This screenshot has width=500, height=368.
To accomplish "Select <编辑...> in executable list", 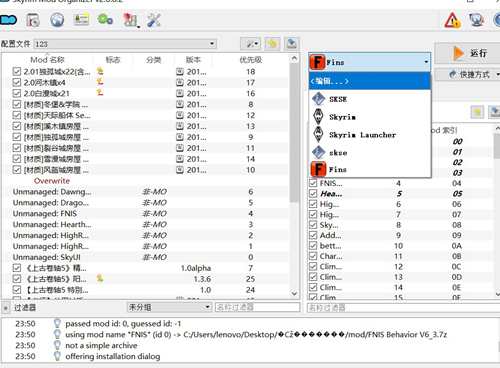I will (x=370, y=81).
